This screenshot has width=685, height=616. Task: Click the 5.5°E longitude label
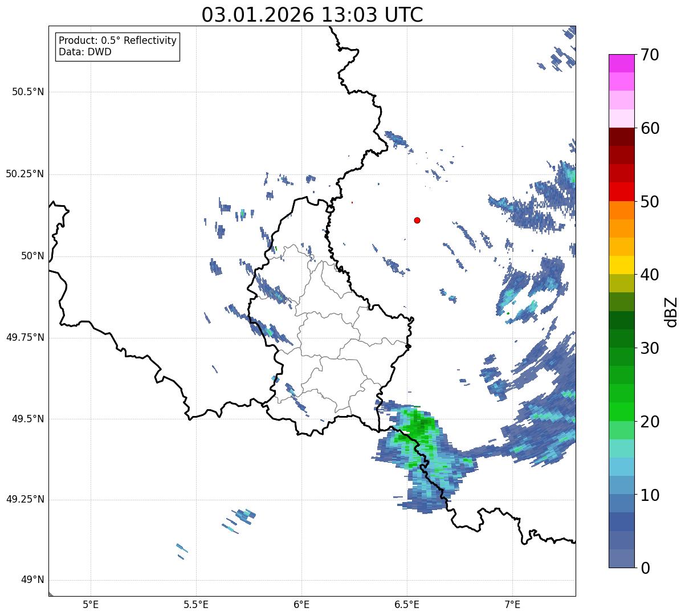196,605
